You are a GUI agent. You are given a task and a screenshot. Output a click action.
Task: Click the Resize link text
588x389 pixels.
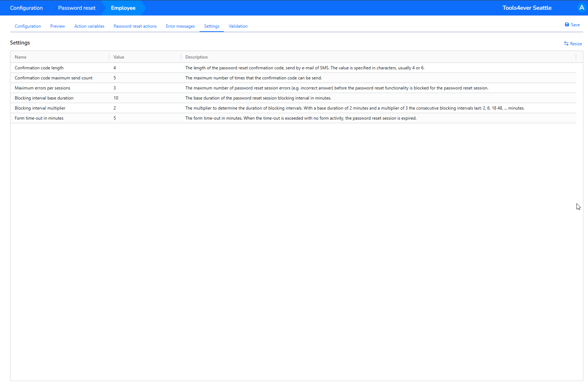point(576,44)
